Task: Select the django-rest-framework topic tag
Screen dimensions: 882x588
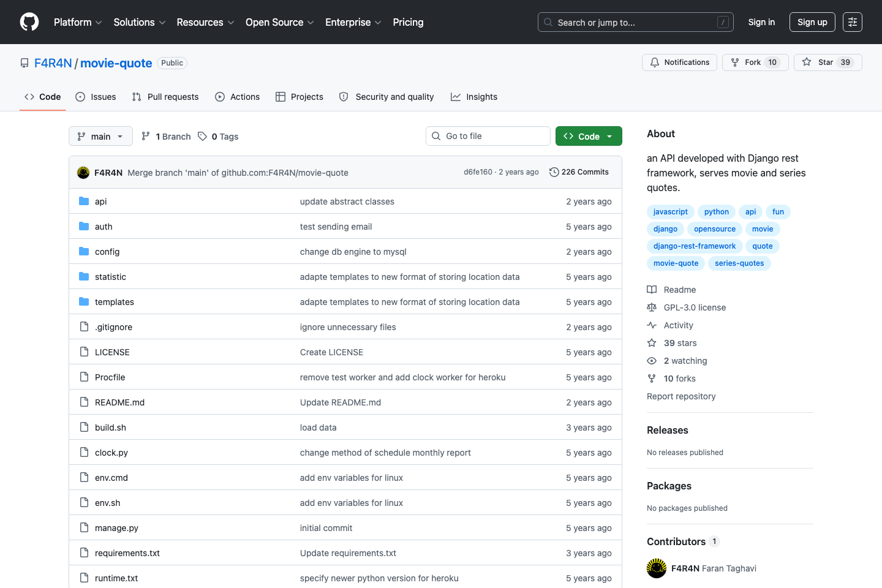Action: (694, 246)
